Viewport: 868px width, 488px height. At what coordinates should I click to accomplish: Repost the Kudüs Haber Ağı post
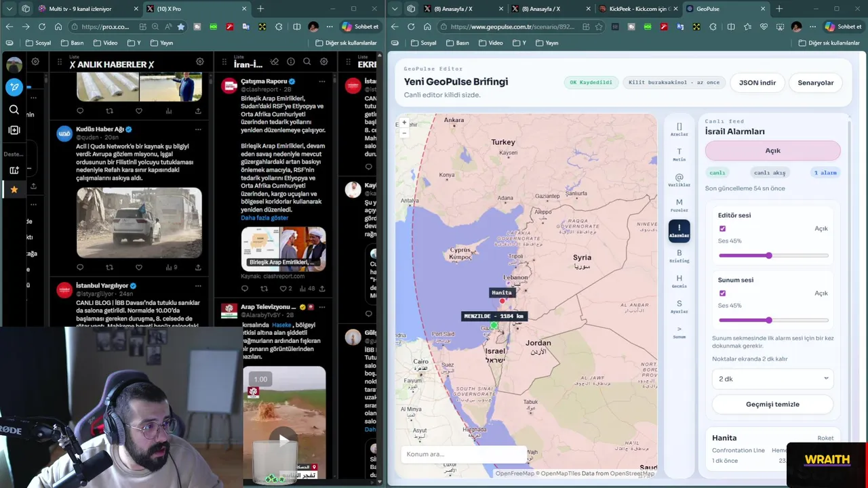click(x=109, y=267)
